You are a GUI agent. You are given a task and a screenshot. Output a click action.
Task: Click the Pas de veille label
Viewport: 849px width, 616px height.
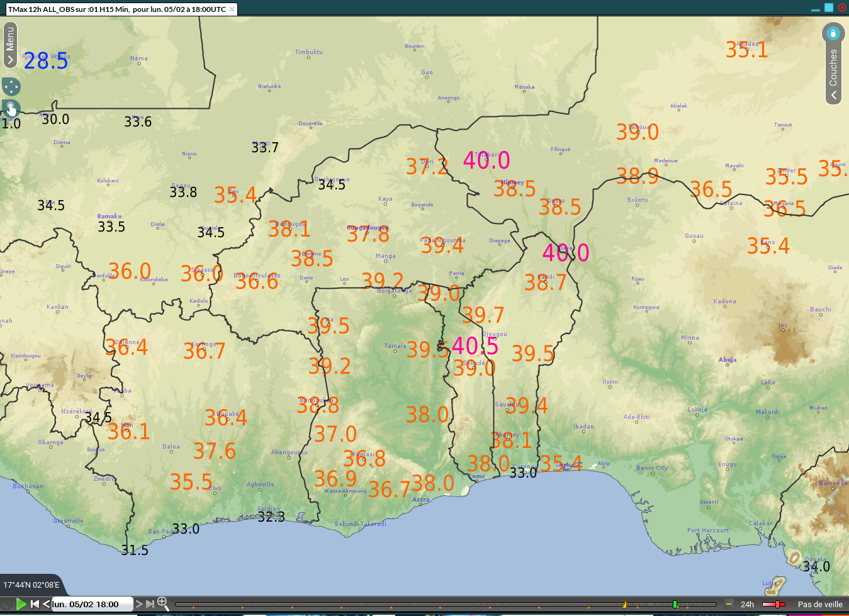coord(820,604)
